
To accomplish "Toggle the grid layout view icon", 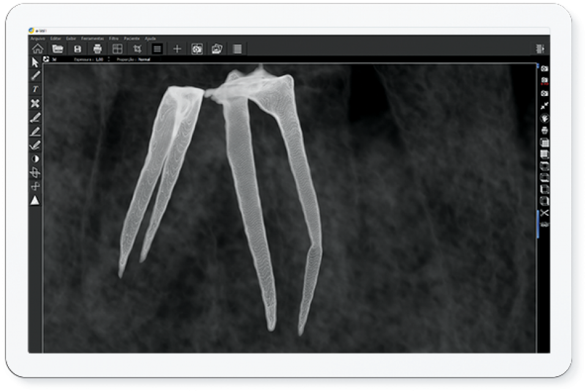I will point(117,49).
